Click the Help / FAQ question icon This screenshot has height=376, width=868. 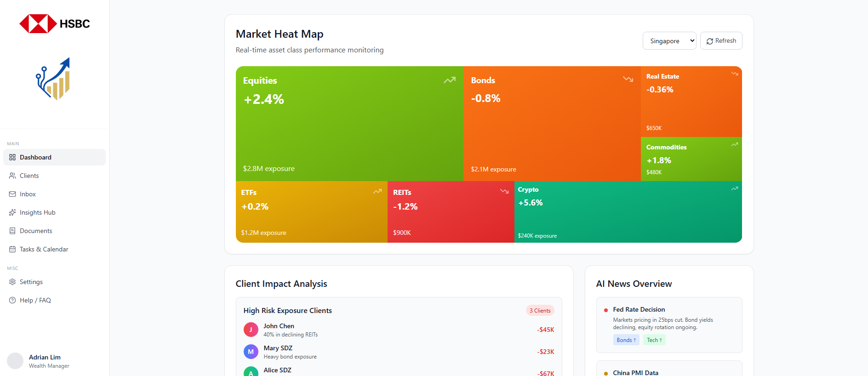point(12,300)
